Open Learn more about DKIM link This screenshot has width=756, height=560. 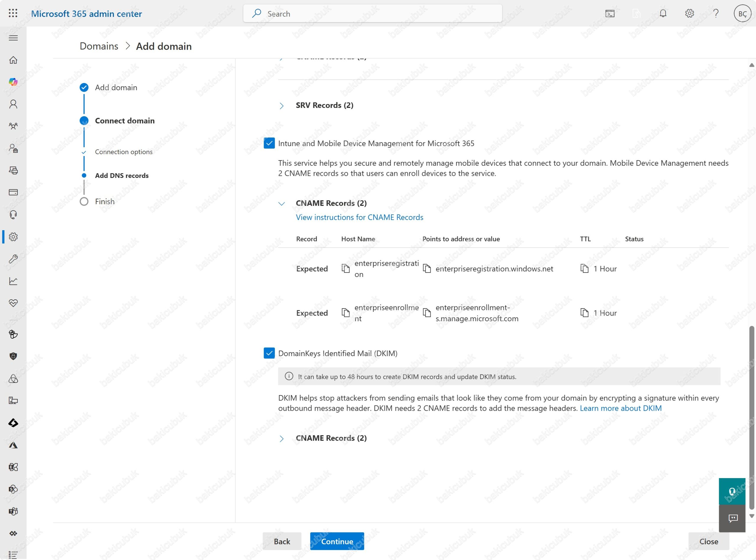[620, 408]
